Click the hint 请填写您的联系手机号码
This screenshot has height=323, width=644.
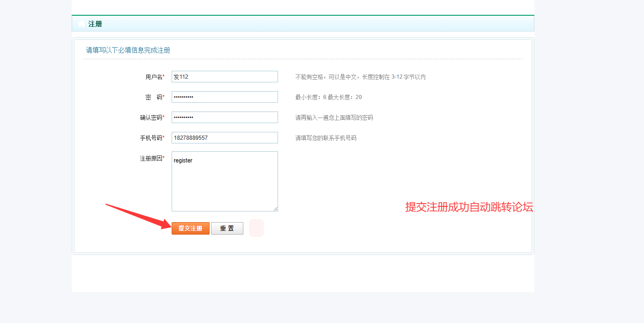pos(326,138)
